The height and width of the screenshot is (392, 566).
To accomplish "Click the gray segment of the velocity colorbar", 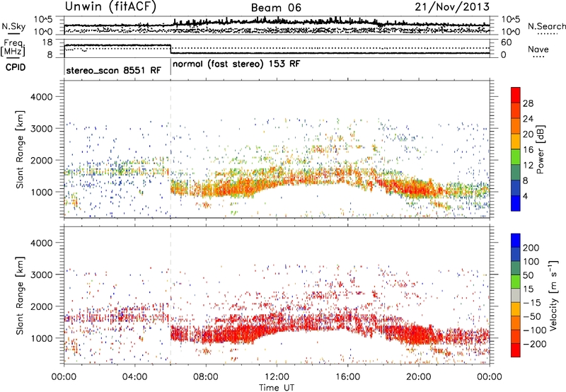I will coord(516,295).
